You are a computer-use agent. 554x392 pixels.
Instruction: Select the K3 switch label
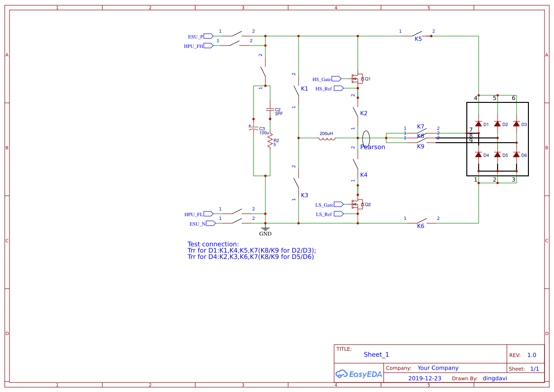(x=305, y=195)
